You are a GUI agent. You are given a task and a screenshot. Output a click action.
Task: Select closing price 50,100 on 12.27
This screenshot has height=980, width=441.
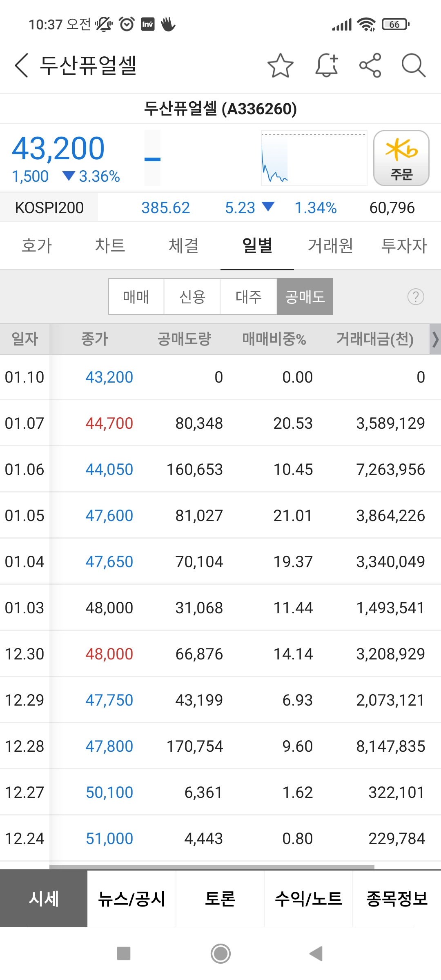[x=109, y=793]
